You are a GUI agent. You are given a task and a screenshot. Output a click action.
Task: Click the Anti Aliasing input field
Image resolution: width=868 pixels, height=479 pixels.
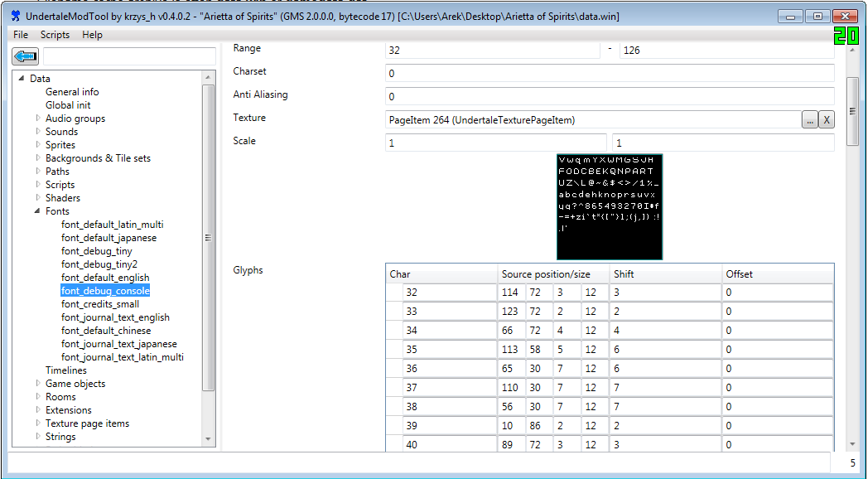point(609,96)
